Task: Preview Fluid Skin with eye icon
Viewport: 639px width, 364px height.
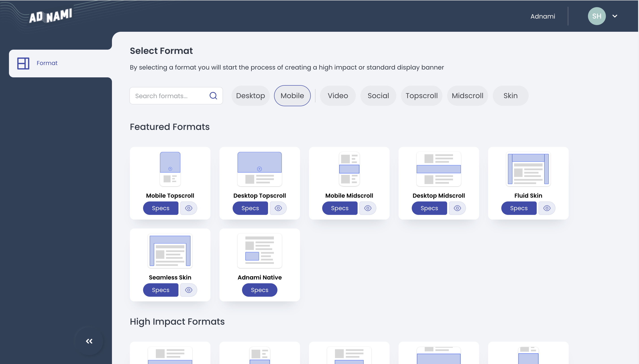Action: [547, 208]
